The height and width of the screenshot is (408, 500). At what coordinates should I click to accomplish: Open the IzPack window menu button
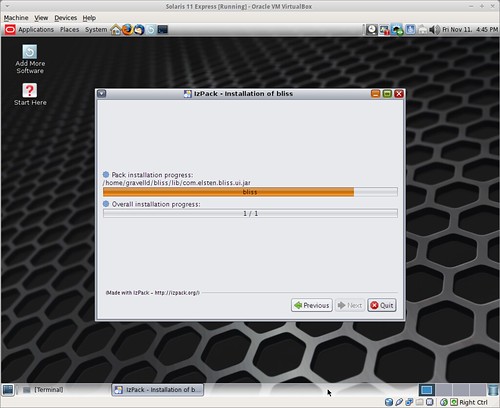102,94
